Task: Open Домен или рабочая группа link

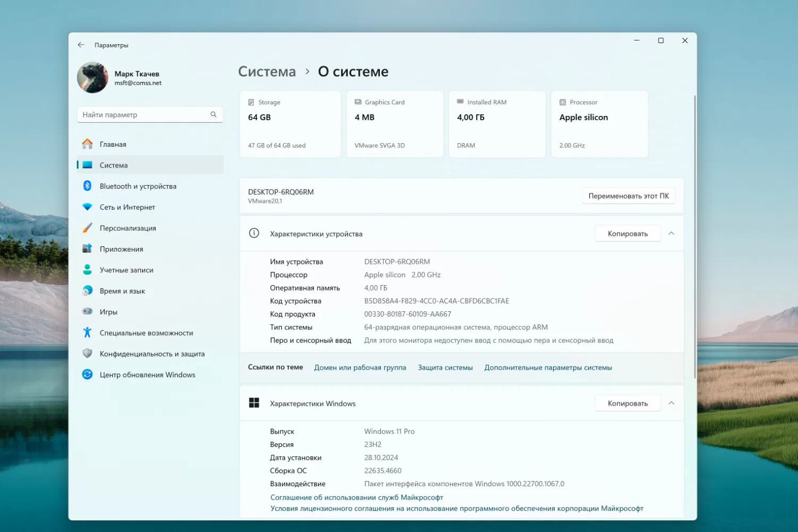Action: click(x=360, y=368)
